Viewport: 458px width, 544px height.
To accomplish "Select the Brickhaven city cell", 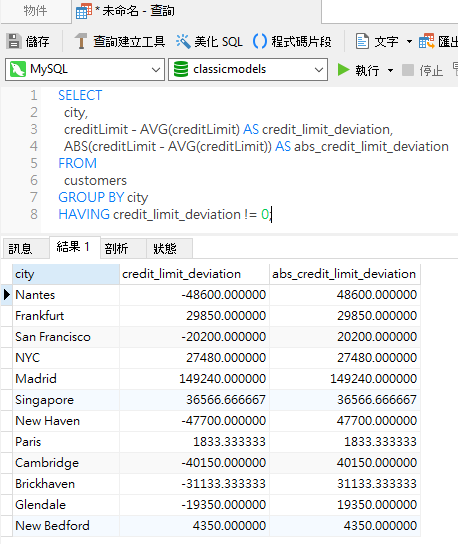I will click(x=66, y=484).
